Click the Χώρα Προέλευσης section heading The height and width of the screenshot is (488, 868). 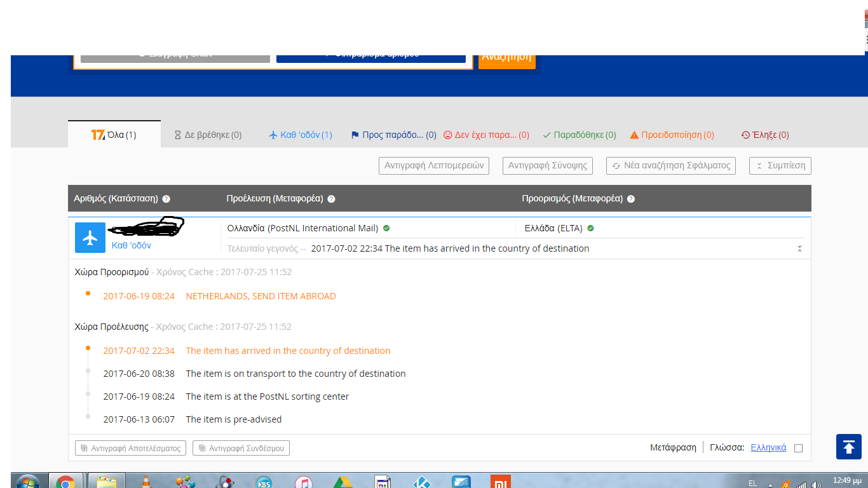point(111,327)
